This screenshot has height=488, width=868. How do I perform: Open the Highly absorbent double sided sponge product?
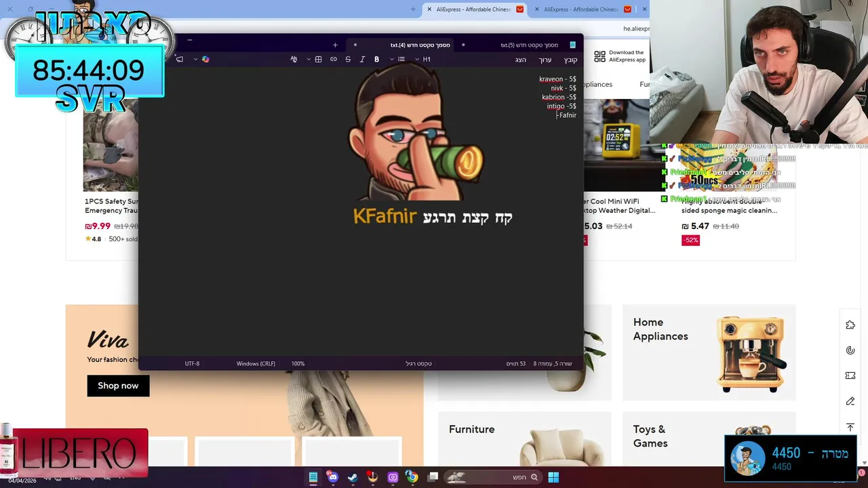(x=729, y=206)
